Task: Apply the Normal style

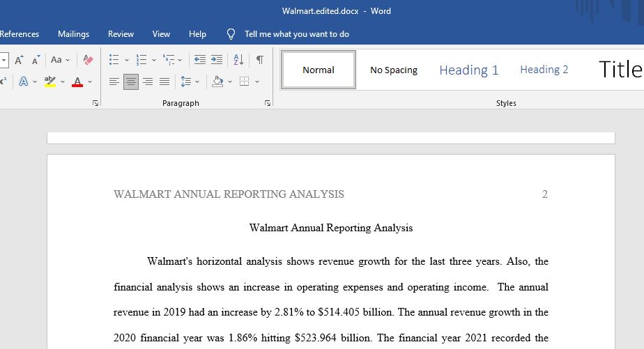Action: [x=319, y=70]
